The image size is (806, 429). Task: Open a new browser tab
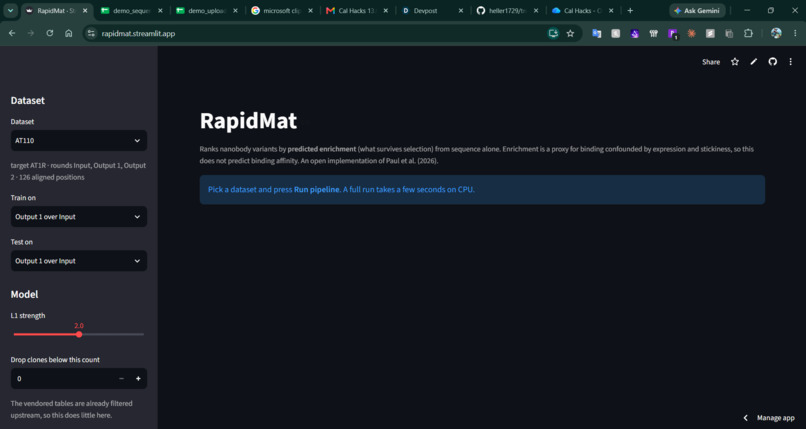pos(630,10)
